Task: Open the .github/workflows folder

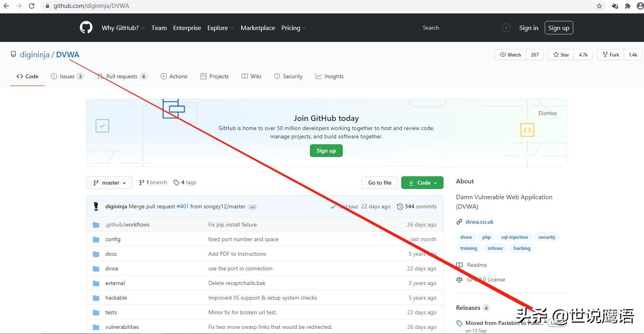Action: [127, 225]
